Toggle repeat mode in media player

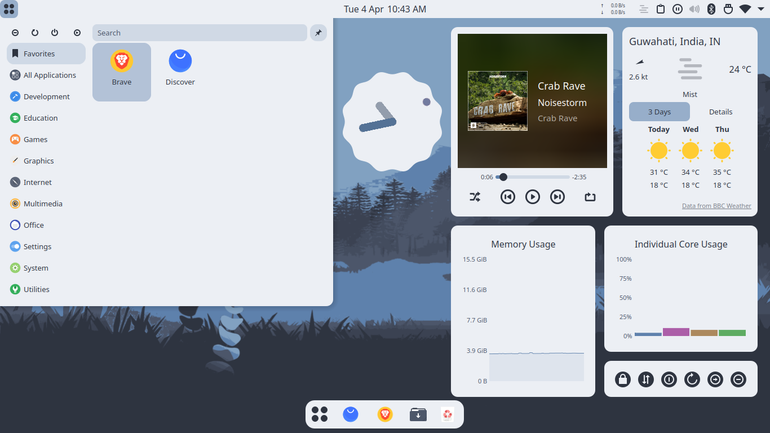tap(590, 197)
